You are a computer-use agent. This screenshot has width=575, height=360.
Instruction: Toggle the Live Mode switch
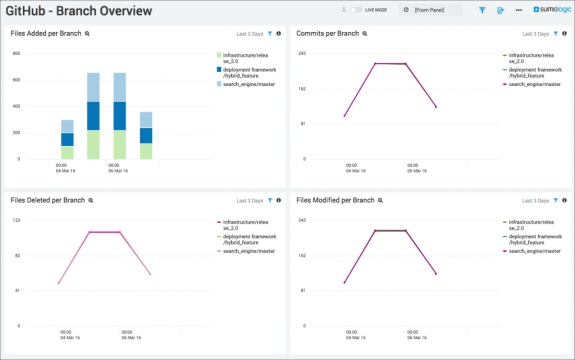356,10
